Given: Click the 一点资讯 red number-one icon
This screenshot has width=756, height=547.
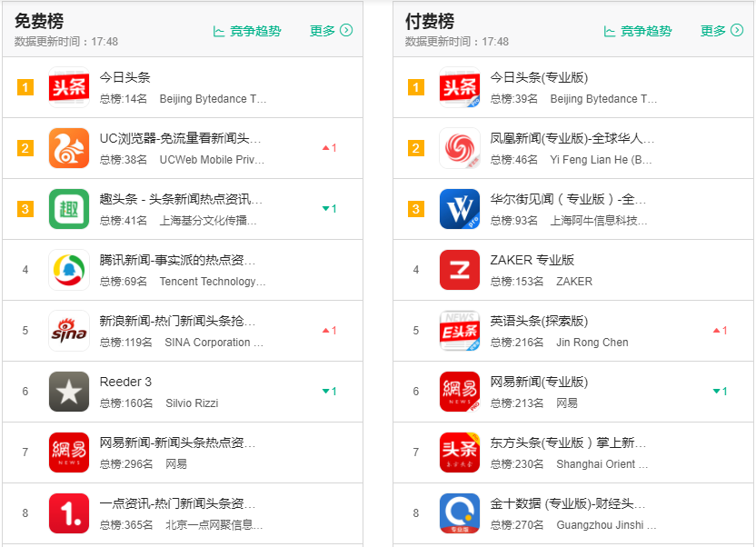Looking at the screenshot, I should coord(69,512).
